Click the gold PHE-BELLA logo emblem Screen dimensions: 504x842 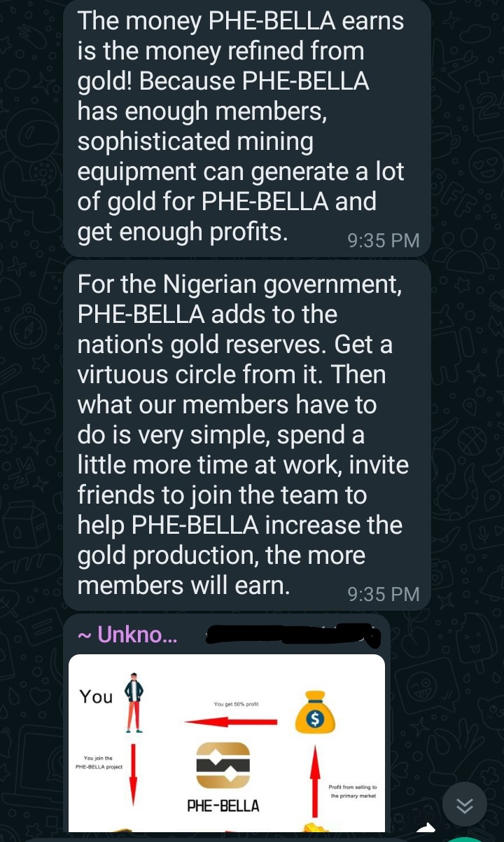tap(223, 766)
